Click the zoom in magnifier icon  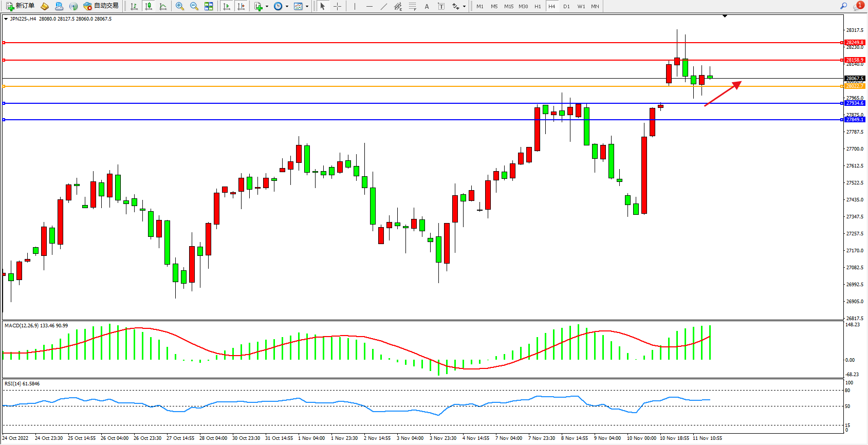point(180,6)
